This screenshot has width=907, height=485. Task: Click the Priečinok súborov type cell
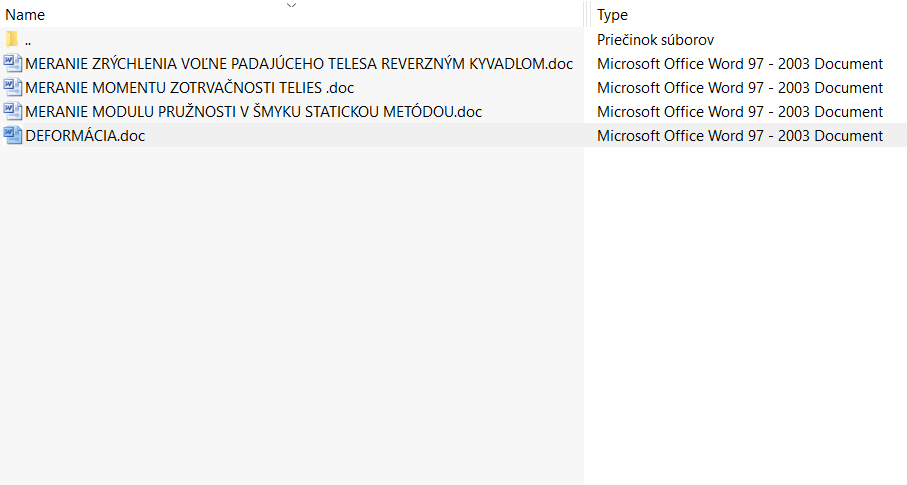tap(655, 40)
